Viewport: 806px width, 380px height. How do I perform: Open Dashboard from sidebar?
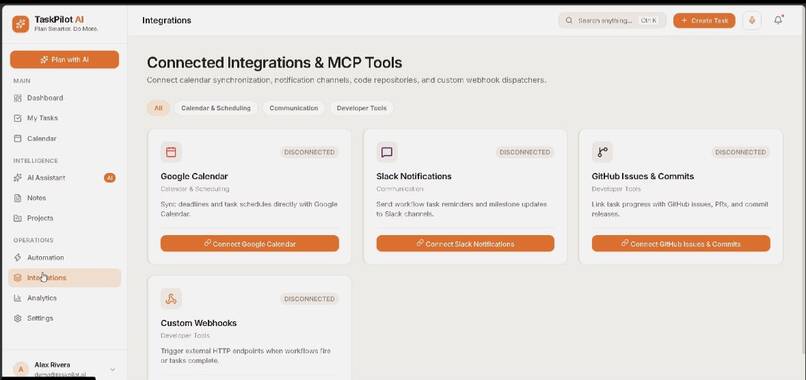[x=64, y=98]
